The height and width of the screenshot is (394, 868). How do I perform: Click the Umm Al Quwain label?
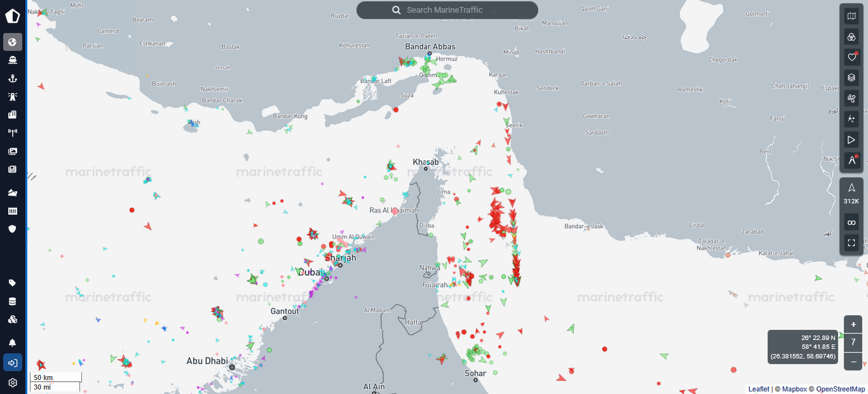click(353, 237)
